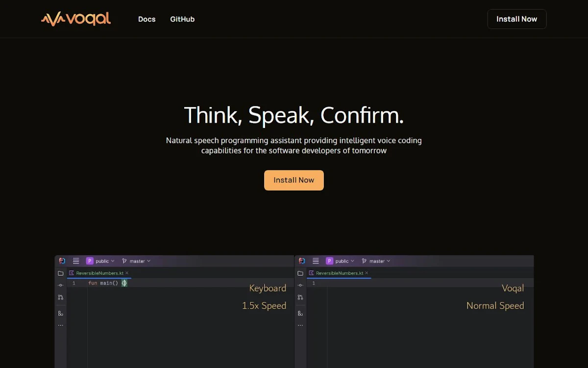Open the Pull Requests icon, Keyboard panel
Screen dimensions: 588x368
pos(61,297)
